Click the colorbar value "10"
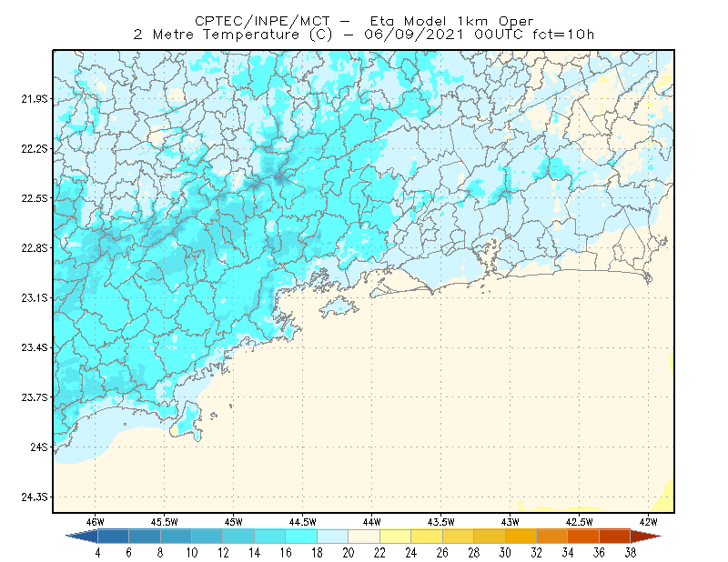The width and height of the screenshot is (728, 562). [192, 553]
